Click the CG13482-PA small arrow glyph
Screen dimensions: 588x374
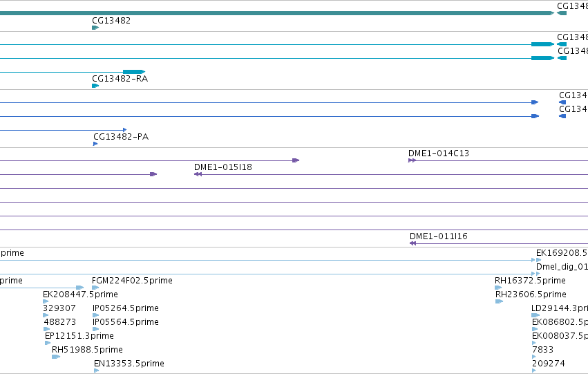click(x=95, y=144)
